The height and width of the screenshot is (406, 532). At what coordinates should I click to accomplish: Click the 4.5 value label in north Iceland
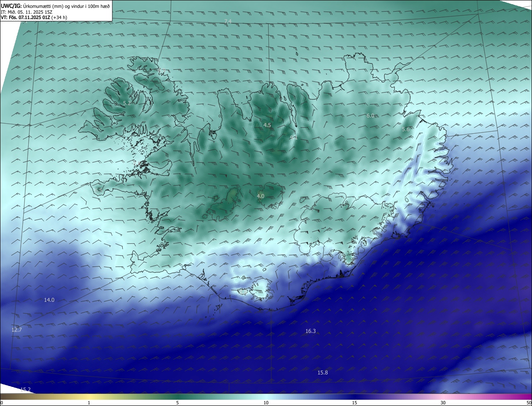click(267, 125)
